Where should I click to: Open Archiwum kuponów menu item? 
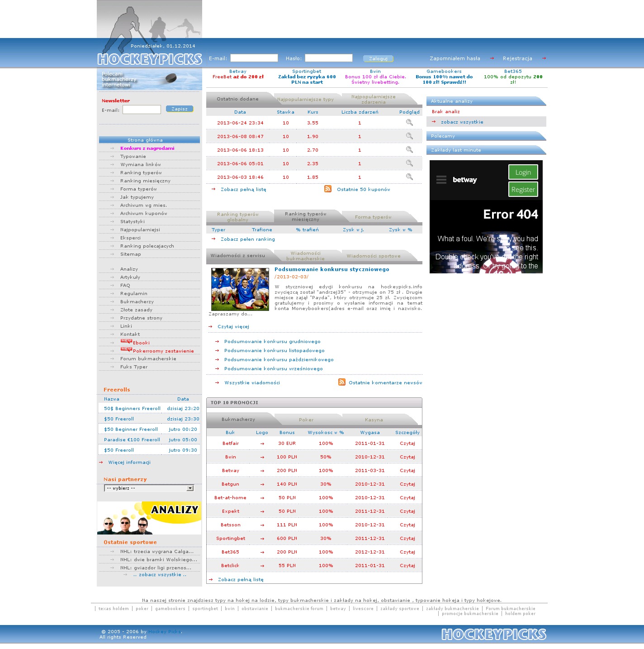point(144,213)
